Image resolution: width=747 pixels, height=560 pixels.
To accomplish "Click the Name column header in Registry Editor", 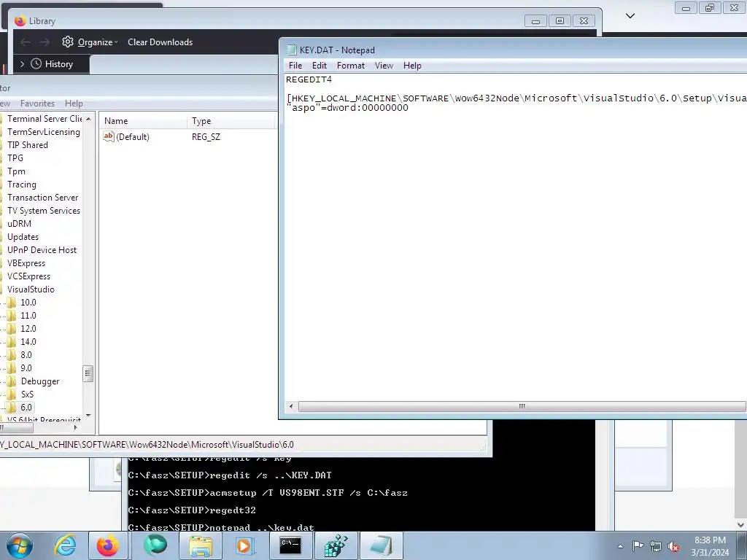I will [x=143, y=121].
